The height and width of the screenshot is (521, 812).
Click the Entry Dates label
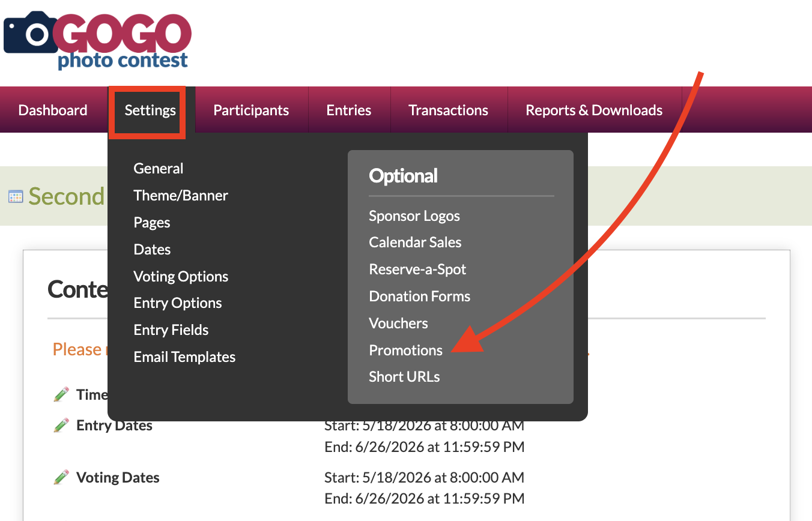tap(114, 426)
